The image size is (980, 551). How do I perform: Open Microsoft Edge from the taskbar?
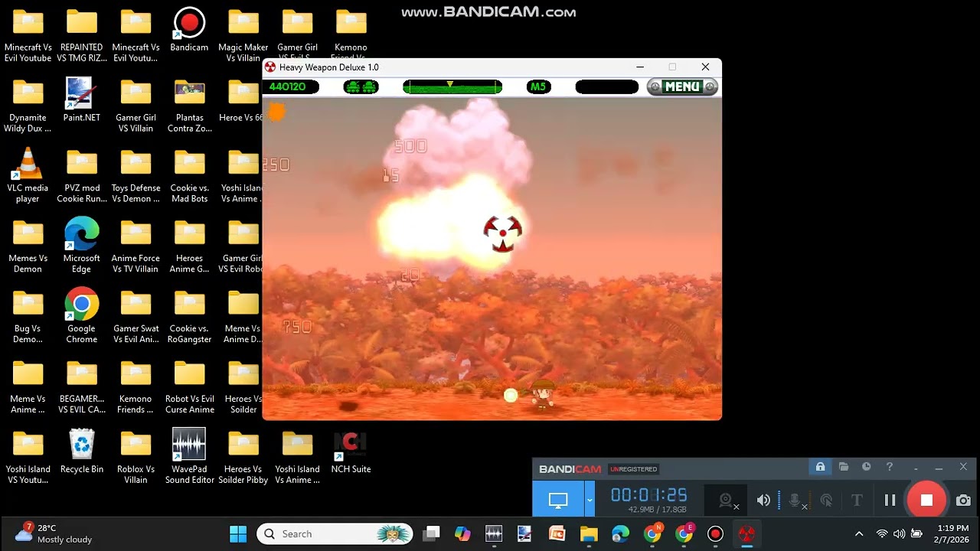coord(620,533)
